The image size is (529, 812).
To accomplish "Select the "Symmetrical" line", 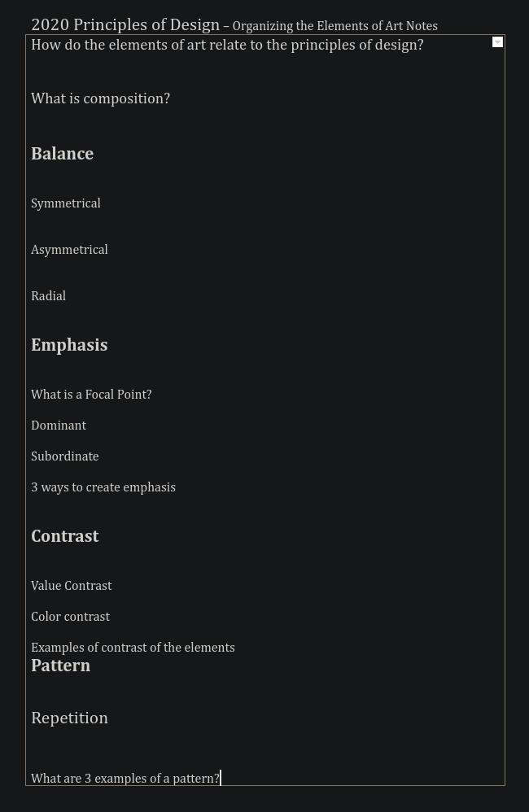I will (66, 203).
